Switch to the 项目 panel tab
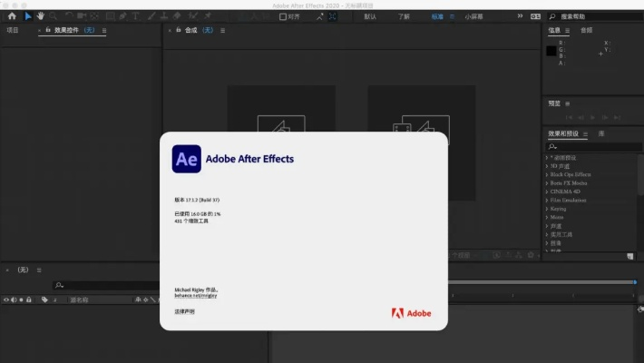This screenshot has height=363, width=644. click(13, 30)
